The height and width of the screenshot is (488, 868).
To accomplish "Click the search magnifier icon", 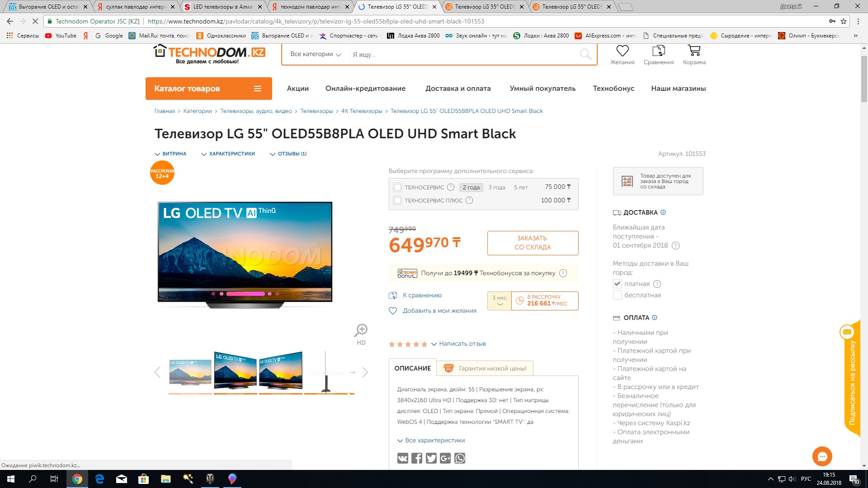I will coord(585,54).
